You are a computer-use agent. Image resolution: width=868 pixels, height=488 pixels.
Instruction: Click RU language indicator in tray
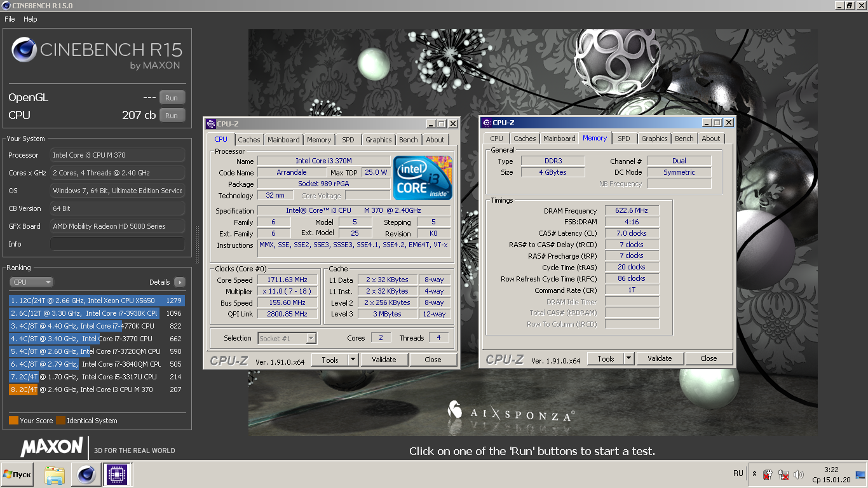tap(738, 473)
